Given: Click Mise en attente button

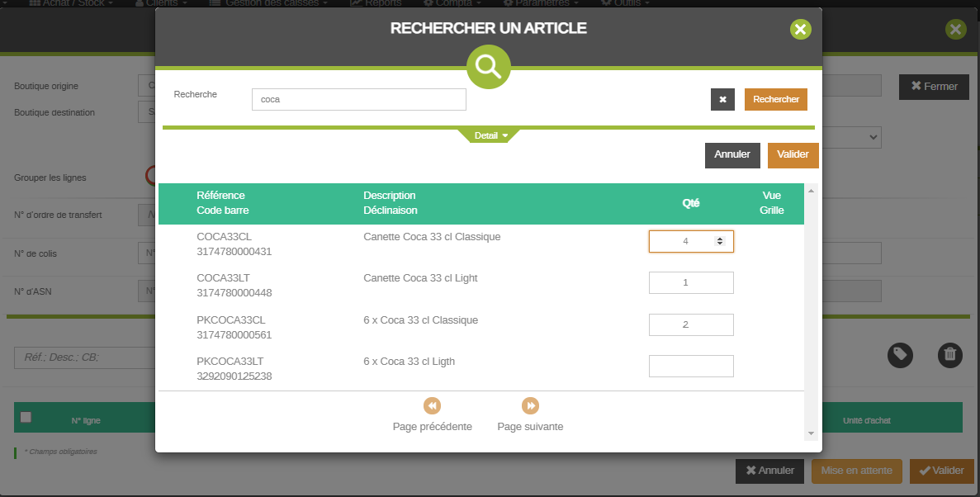Looking at the screenshot, I should pos(857,471).
